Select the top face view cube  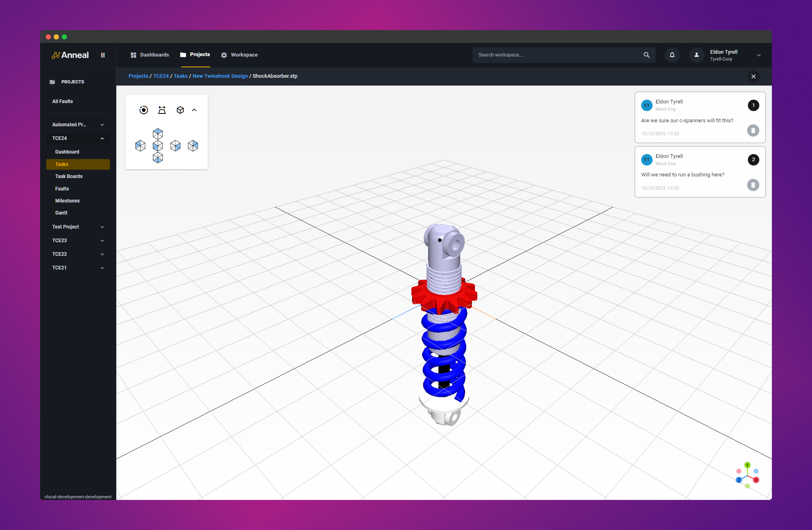pos(158,134)
